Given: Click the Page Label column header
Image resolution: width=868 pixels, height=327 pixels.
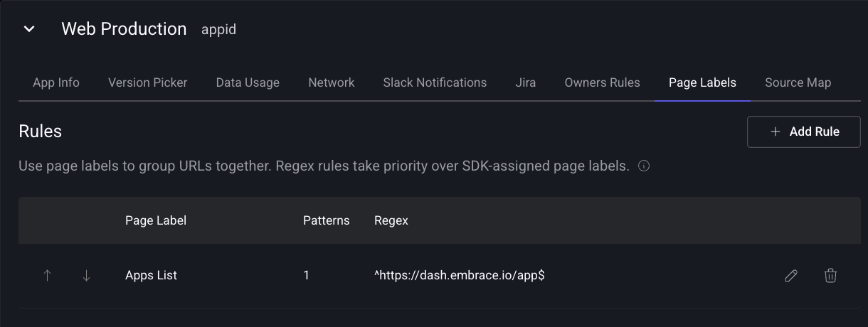Looking at the screenshot, I should (156, 220).
